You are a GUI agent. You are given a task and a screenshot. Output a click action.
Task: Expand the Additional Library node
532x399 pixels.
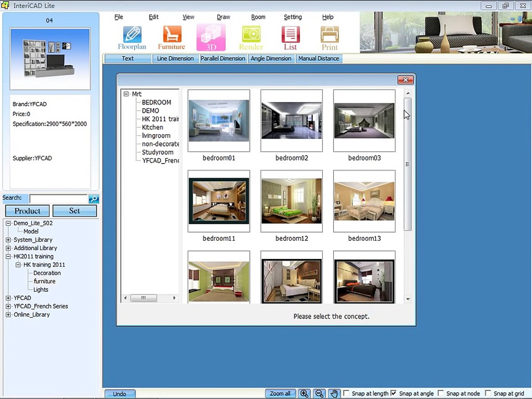[x=8, y=248]
